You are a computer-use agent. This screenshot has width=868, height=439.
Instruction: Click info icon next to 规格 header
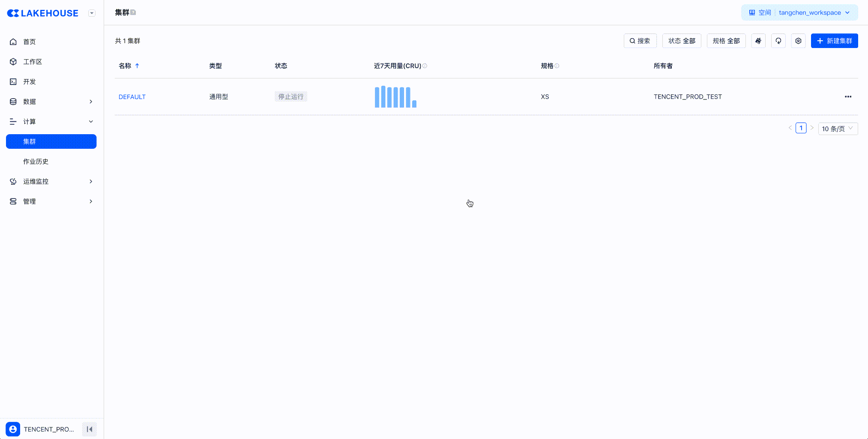557,66
